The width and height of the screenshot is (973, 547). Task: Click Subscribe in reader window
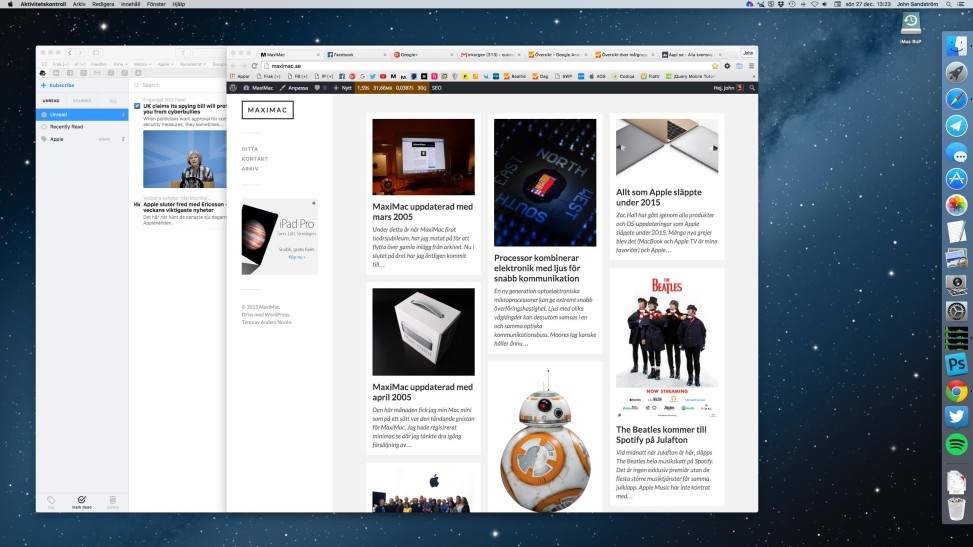click(58, 85)
